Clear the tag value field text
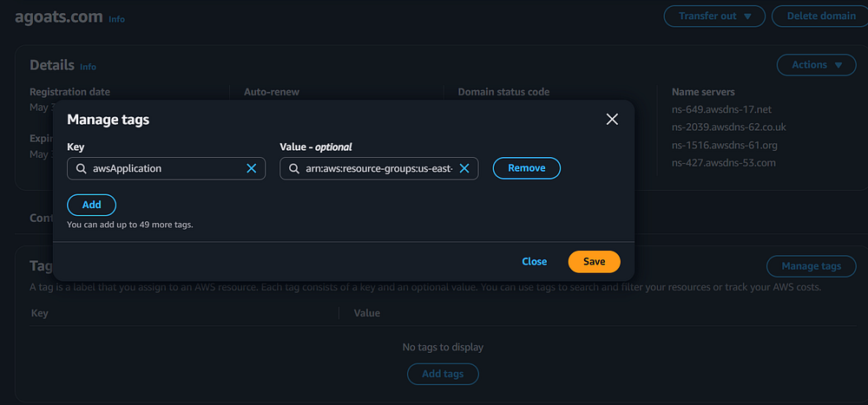Screen dimensions: 868x405 [464, 168]
